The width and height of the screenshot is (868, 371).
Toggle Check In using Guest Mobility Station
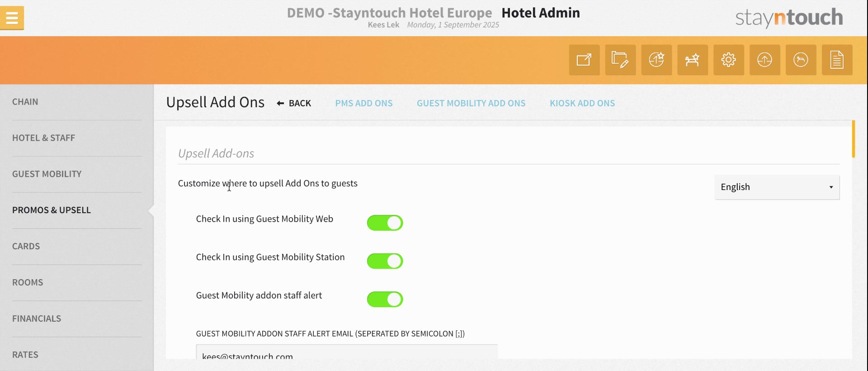click(x=385, y=261)
